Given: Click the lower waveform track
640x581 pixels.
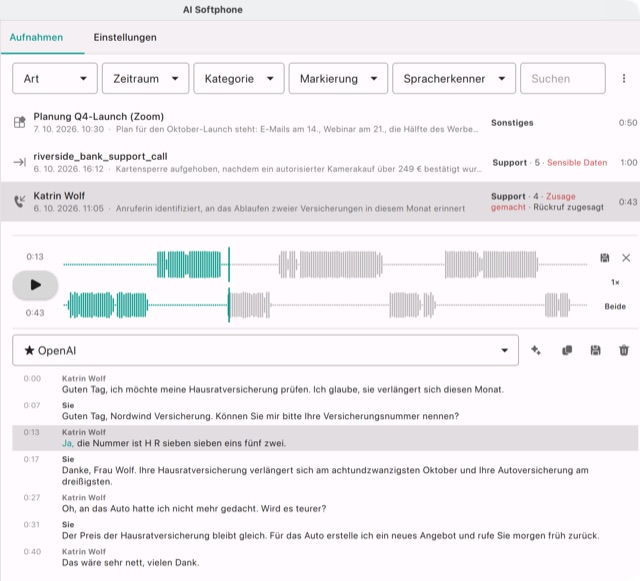Looking at the screenshot, I should tap(325, 305).
